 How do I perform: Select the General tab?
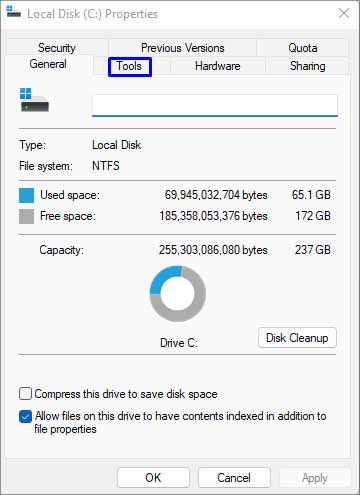pos(48,64)
